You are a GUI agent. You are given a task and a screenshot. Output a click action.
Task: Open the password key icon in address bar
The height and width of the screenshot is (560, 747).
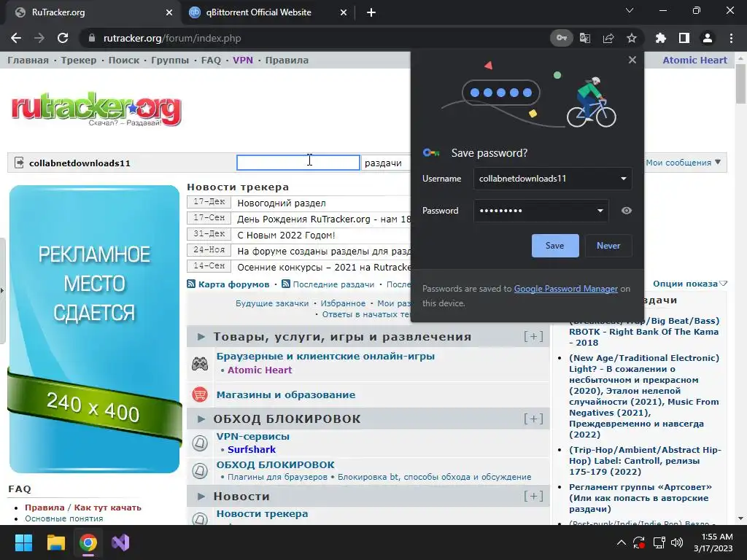coord(562,38)
